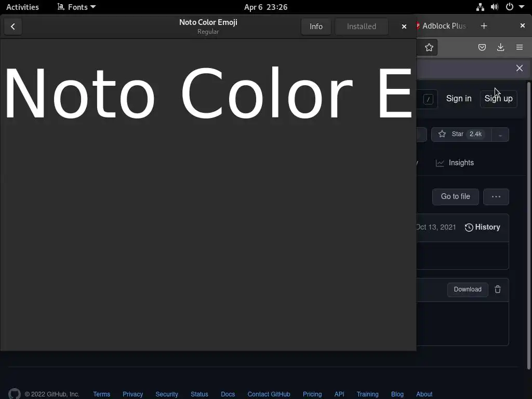Click Go to file button
The width and height of the screenshot is (532, 399).
pyautogui.click(x=455, y=197)
